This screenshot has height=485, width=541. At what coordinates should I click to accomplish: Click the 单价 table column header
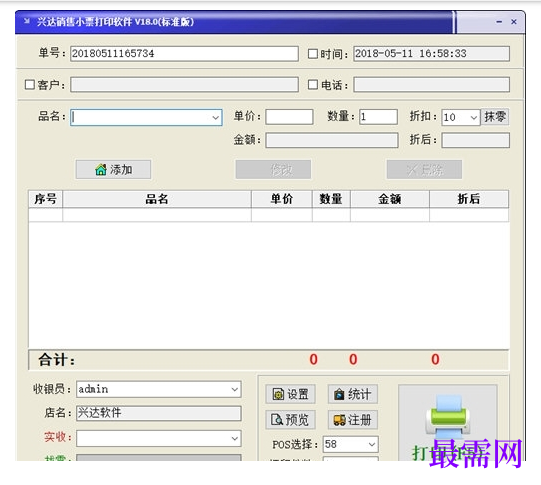tap(282, 199)
